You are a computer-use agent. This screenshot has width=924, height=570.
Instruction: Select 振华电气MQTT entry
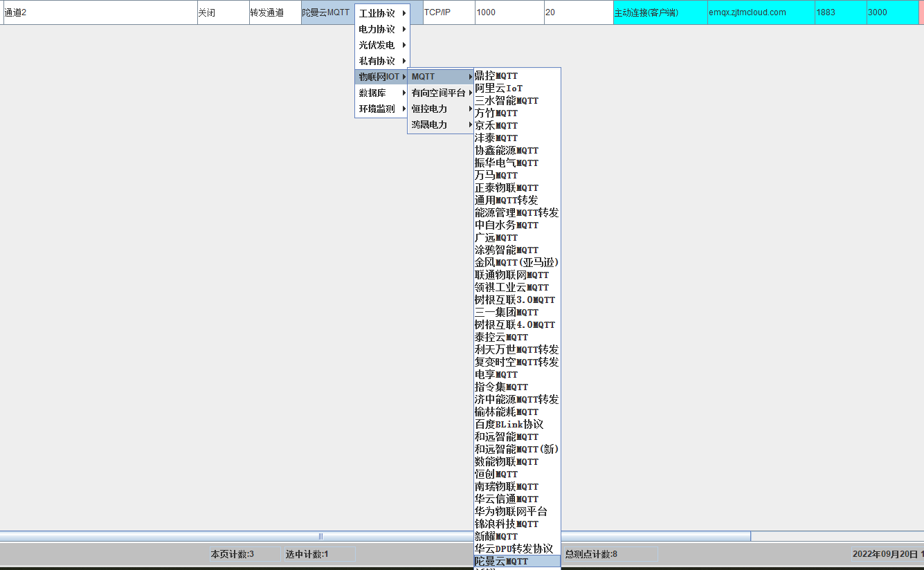pos(517,163)
